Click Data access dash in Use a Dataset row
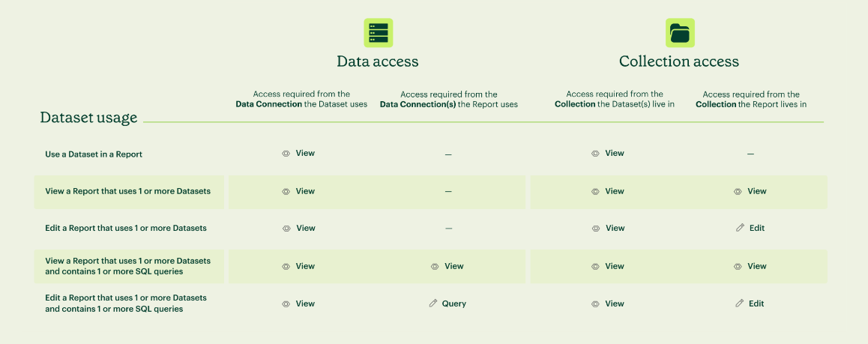 click(x=448, y=155)
